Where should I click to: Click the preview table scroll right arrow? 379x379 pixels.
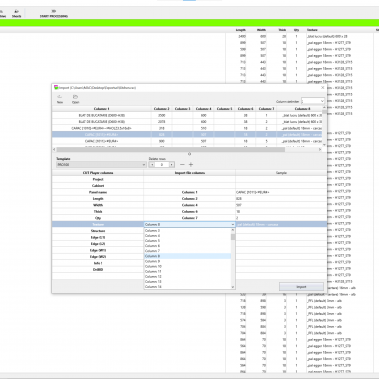coord(320,149)
